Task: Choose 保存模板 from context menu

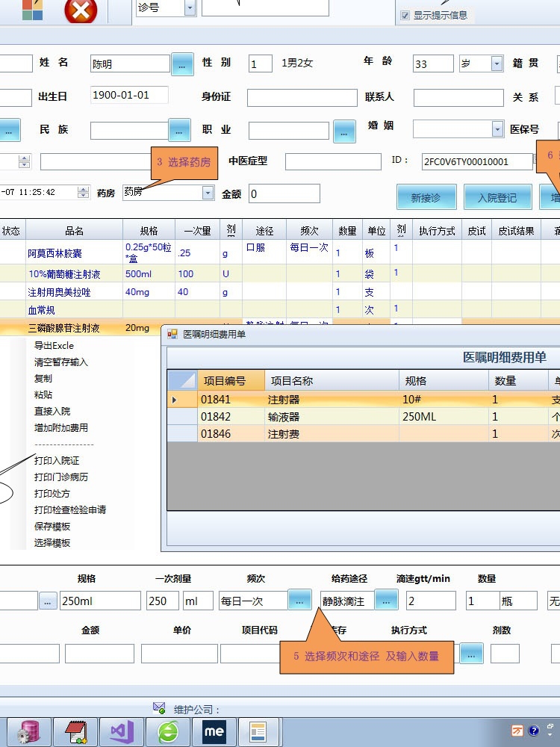Action: point(52,526)
